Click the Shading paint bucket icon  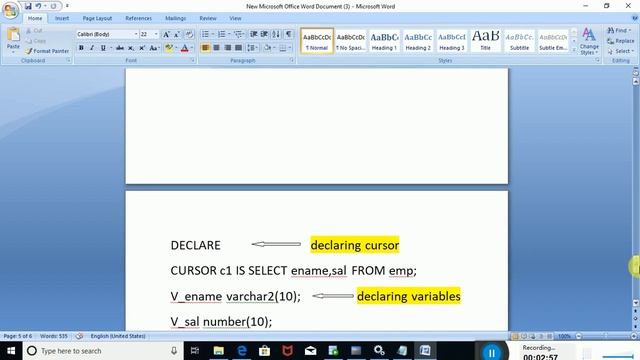(267, 48)
